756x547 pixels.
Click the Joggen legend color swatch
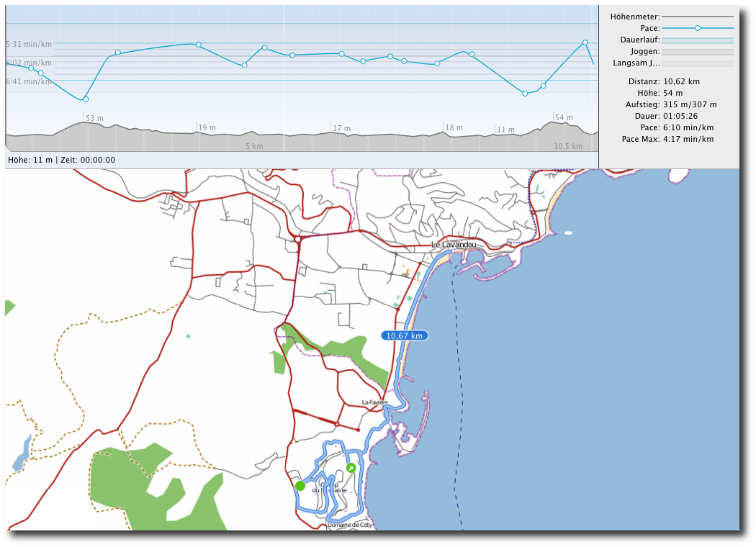(697, 52)
